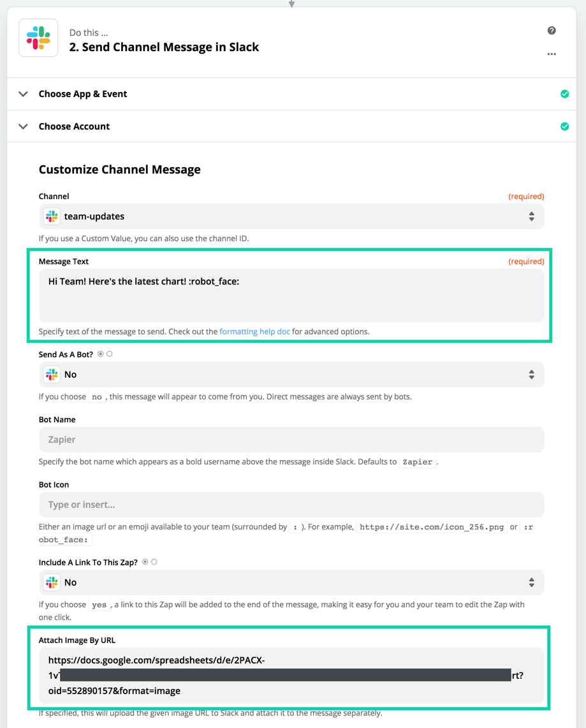Screen dimensions: 586x728
Task: Click the Bot Icon label
Action: (54, 484)
